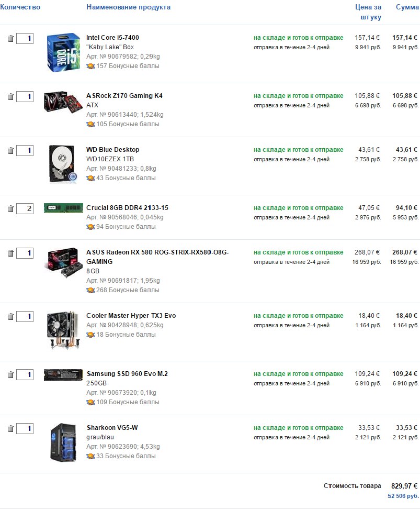Remove ASRock Z170 Gaming K4 via trash icon

click(10, 96)
